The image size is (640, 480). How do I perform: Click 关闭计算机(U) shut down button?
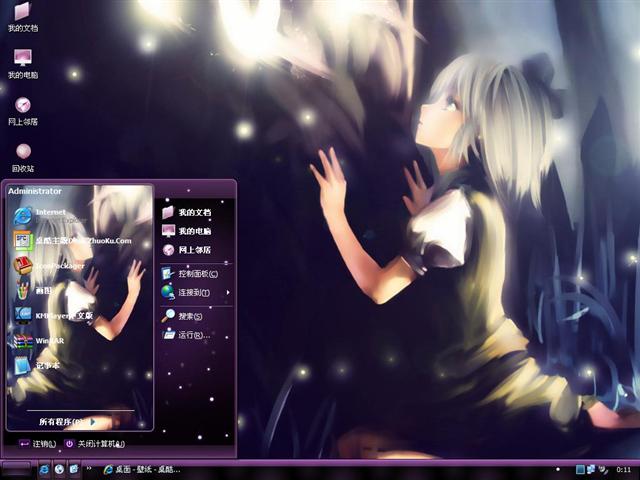[x=95, y=444]
